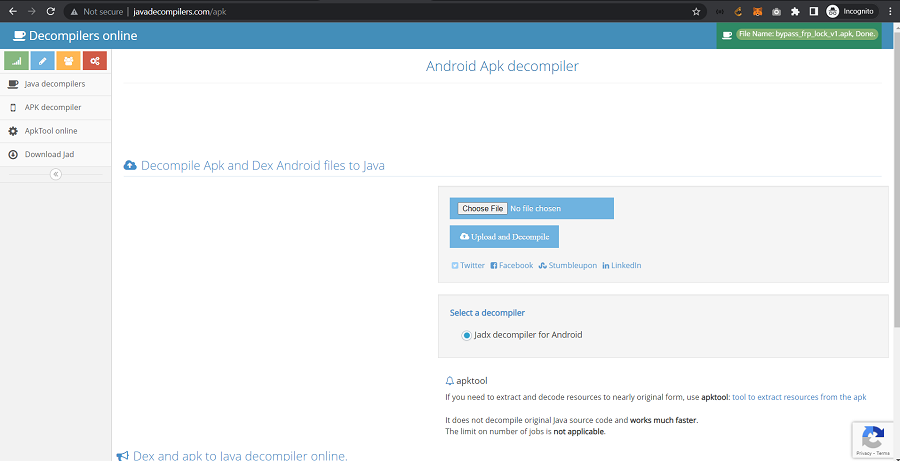This screenshot has height=461, width=900.
Task: Open APK decompiler menu item
Action: [x=56, y=107]
